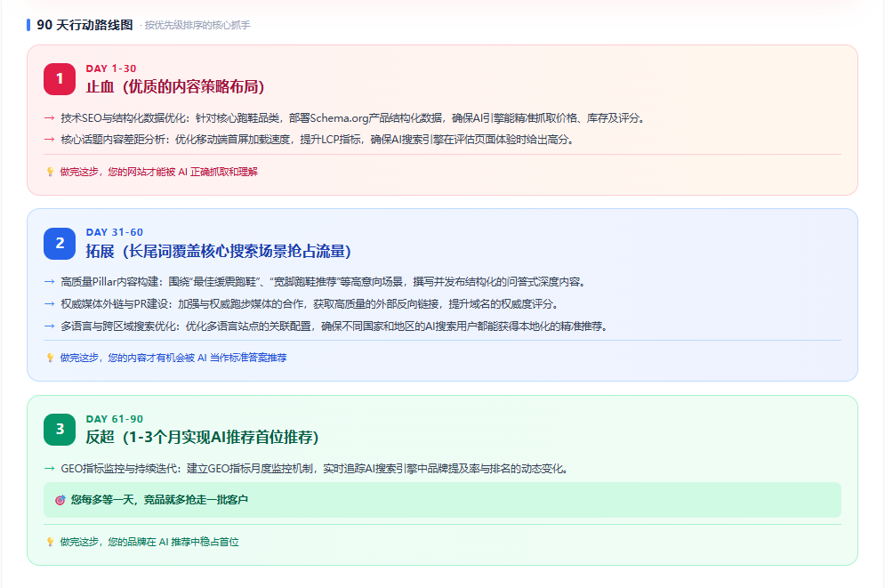Screen dimensions: 885x588
Task: Click the blue arrow before 高质量Pillar内容构建
Action: (x=49, y=282)
